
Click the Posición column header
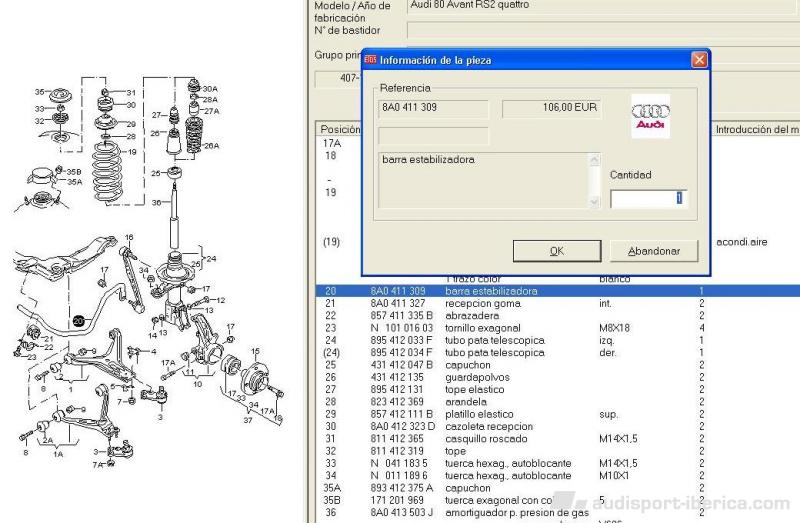tap(339, 129)
